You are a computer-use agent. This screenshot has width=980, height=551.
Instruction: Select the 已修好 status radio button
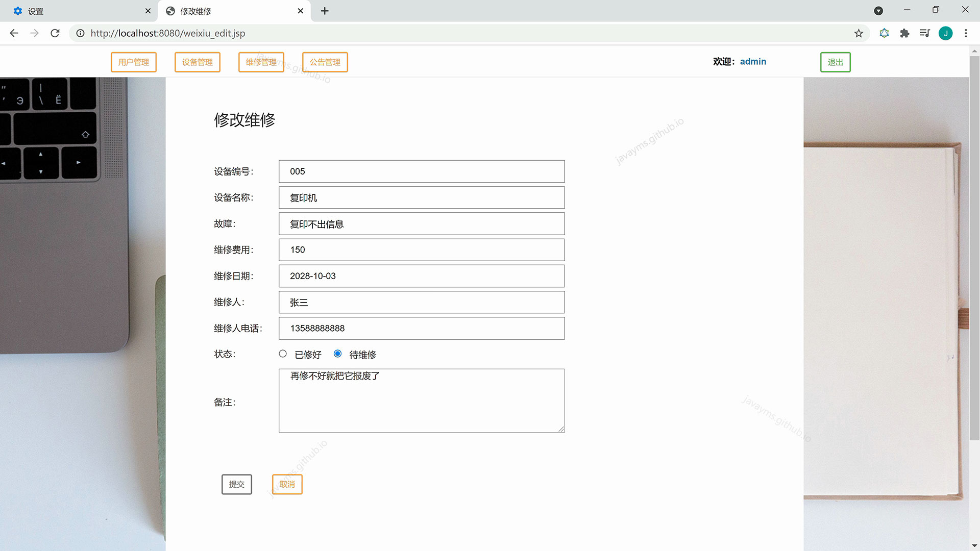(283, 354)
